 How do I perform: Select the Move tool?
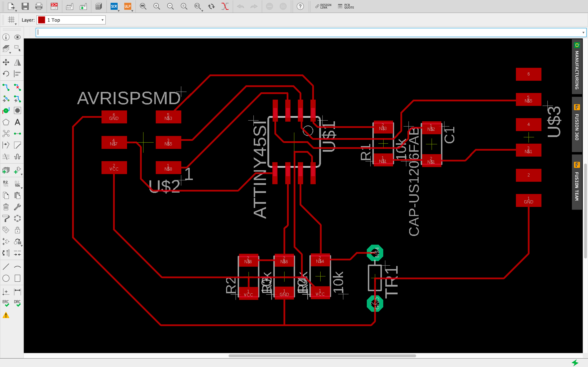[x=6, y=62]
